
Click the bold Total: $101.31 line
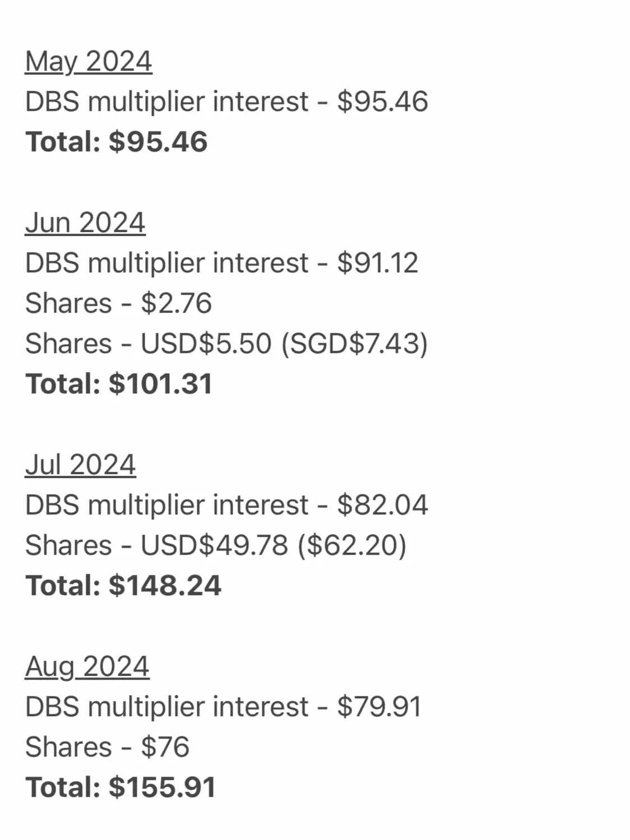point(119,384)
